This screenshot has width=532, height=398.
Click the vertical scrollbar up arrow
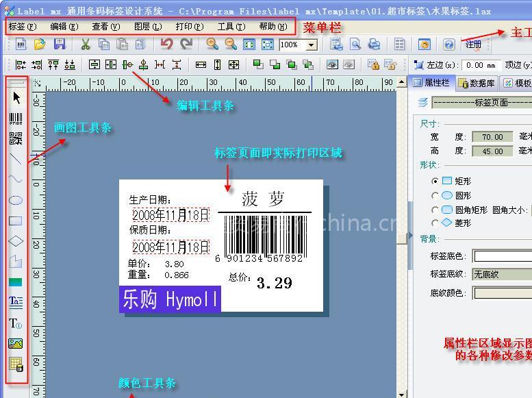(x=402, y=82)
